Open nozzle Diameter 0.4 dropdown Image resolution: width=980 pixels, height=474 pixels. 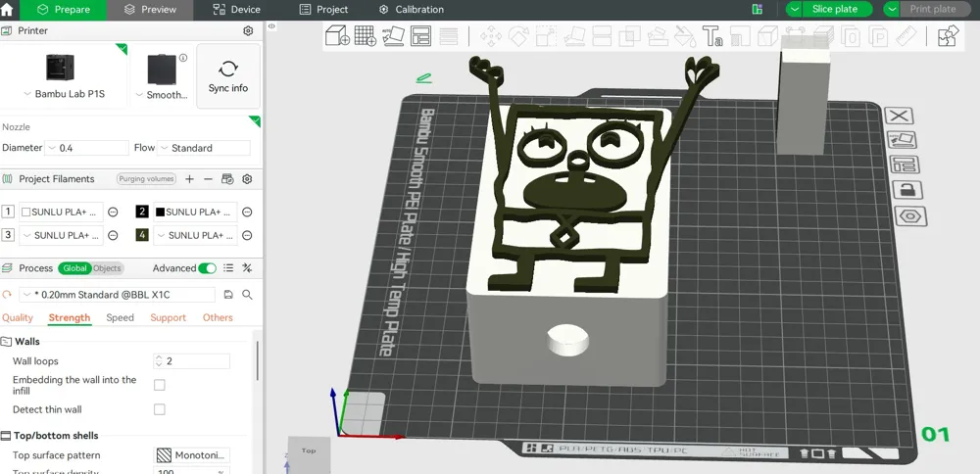(87, 148)
